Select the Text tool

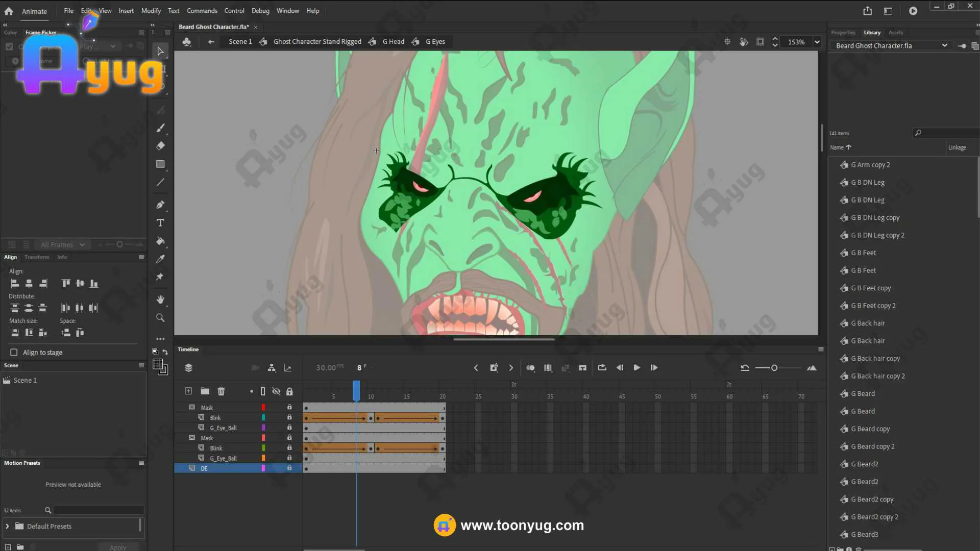point(160,223)
